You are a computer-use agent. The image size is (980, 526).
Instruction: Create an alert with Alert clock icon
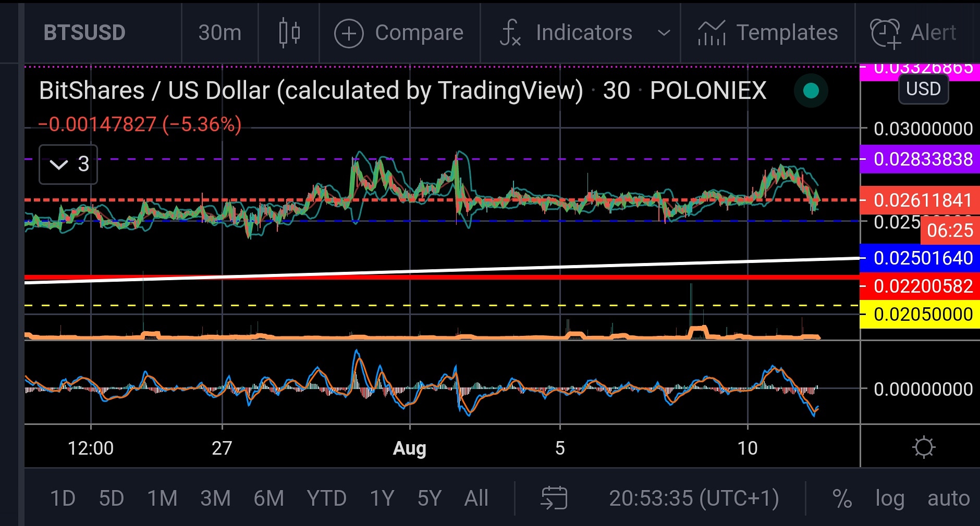point(885,33)
